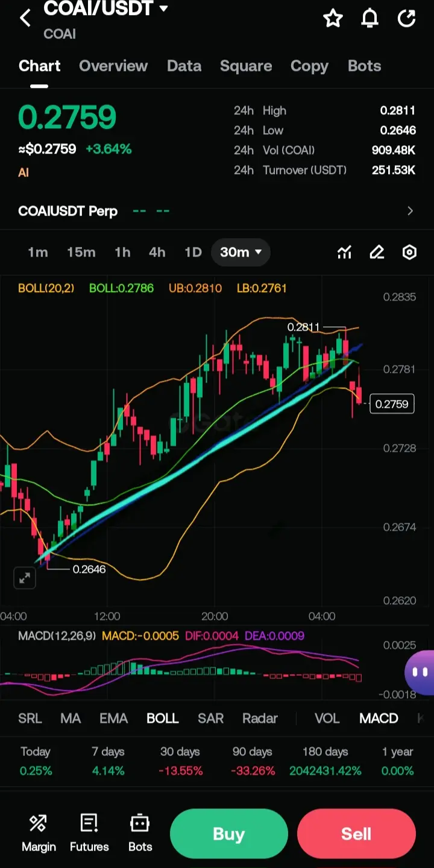The image size is (434, 868).
Task: Click the large green 0.2759 price
Action: coord(67,117)
